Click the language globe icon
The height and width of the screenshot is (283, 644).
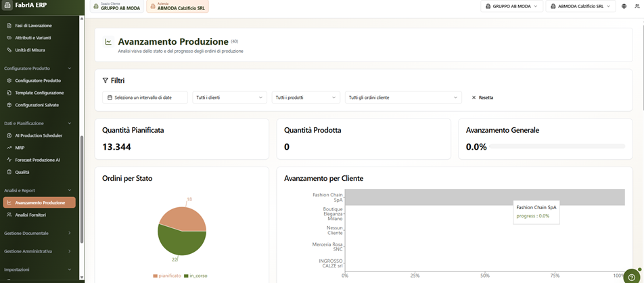(624, 7)
